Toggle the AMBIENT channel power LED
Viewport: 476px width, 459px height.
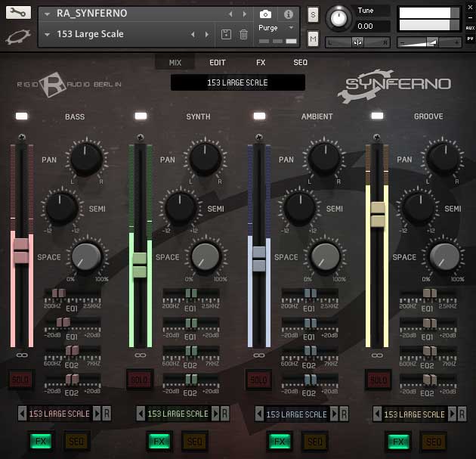point(259,116)
